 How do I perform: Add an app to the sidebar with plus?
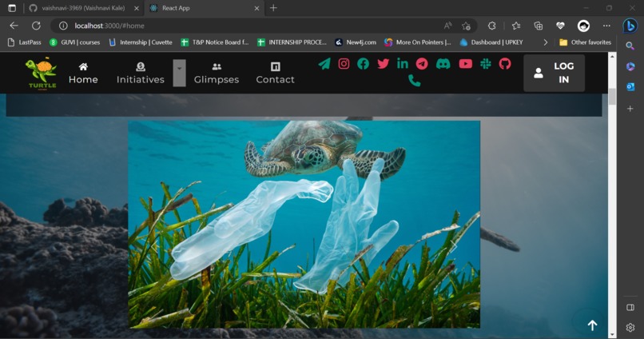pos(630,109)
